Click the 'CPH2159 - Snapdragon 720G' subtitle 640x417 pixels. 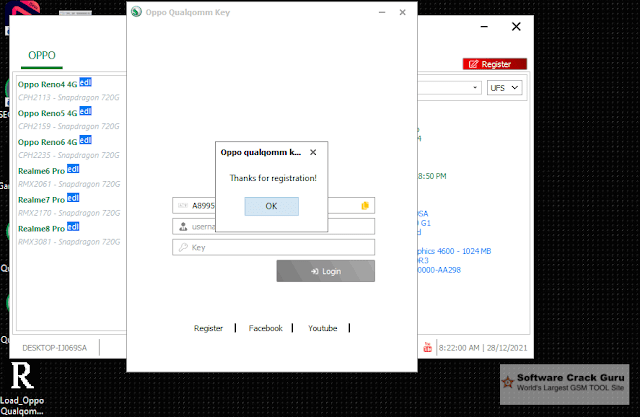click(x=69, y=126)
